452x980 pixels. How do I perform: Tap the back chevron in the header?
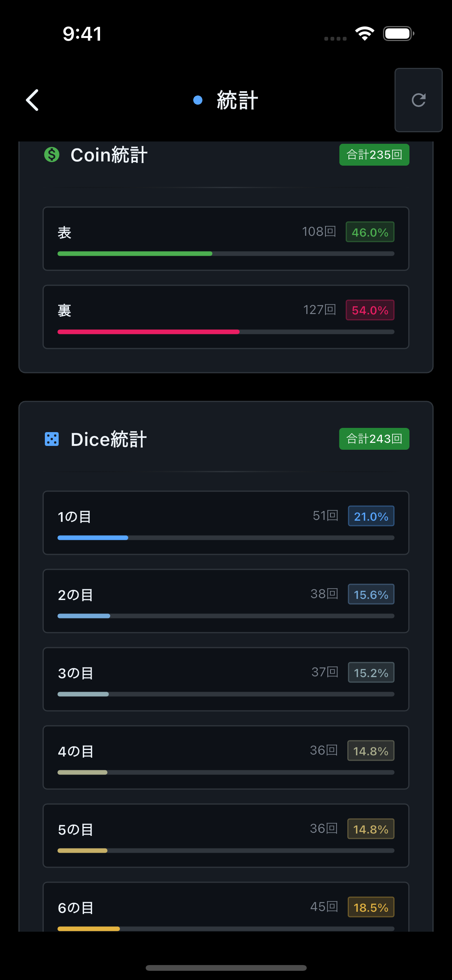[x=32, y=100]
